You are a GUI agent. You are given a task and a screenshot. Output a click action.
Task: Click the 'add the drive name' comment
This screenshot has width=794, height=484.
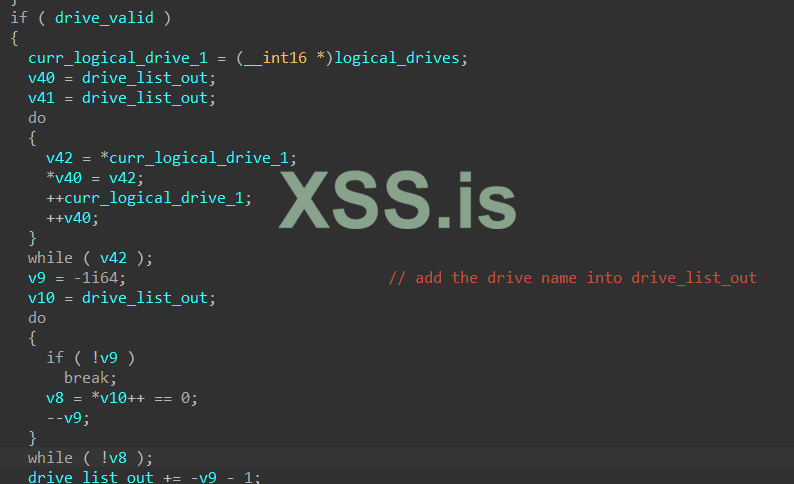(573, 278)
